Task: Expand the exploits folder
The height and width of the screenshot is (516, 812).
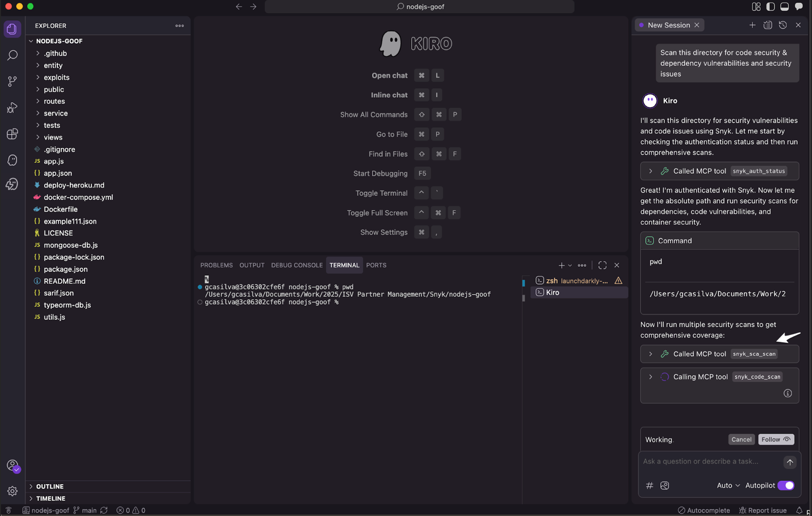Action: click(108, 77)
